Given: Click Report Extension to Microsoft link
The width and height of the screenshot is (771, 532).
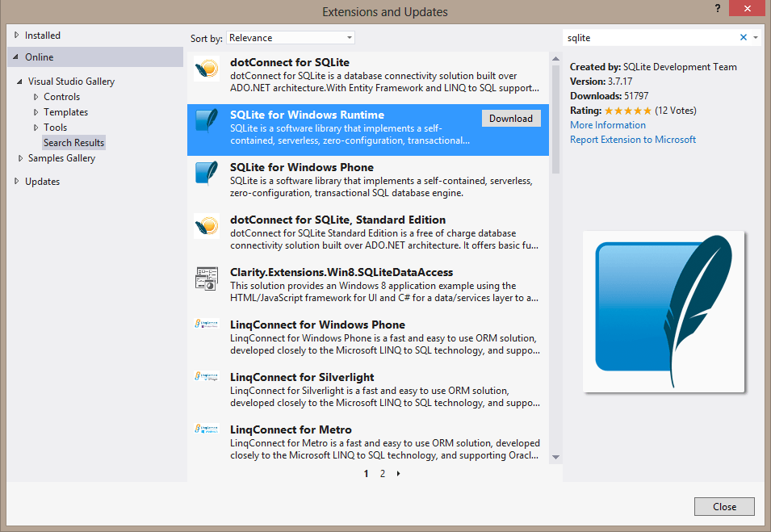Looking at the screenshot, I should click(x=633, y=140).
